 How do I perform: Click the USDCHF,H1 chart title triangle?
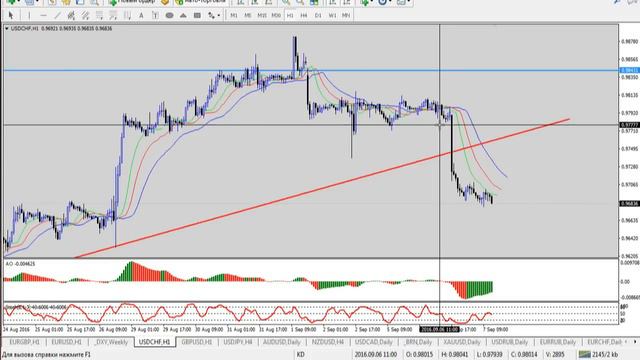(7, 29)
